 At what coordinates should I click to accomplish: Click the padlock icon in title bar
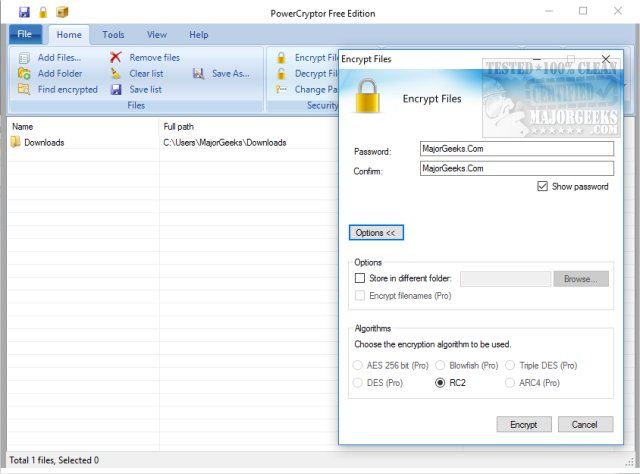(x=43, y=12)
